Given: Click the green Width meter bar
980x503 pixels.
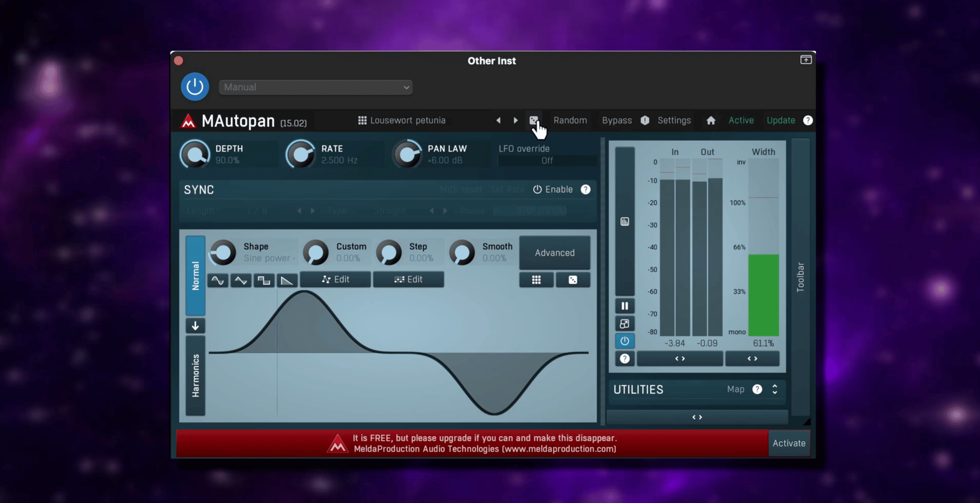Looking at the screenshot, I should point(763,295).
